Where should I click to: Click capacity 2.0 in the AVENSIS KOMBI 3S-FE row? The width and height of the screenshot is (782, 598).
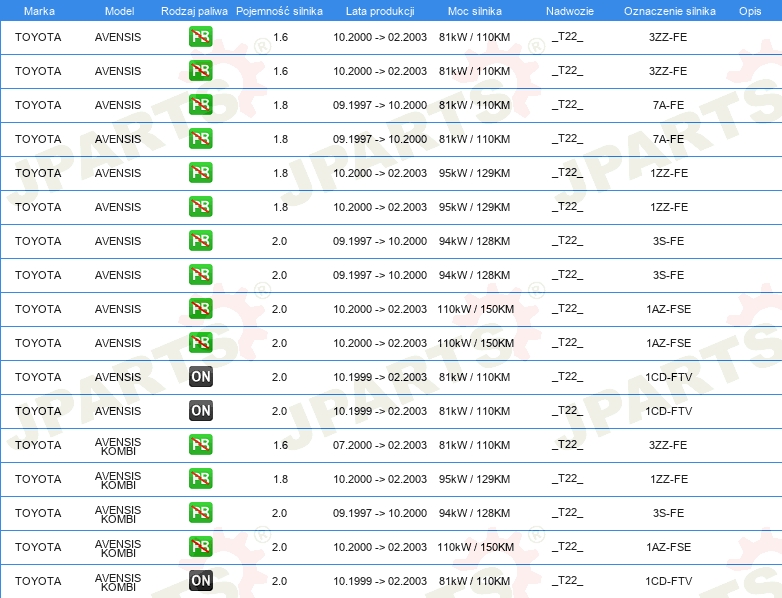point(279,513)
